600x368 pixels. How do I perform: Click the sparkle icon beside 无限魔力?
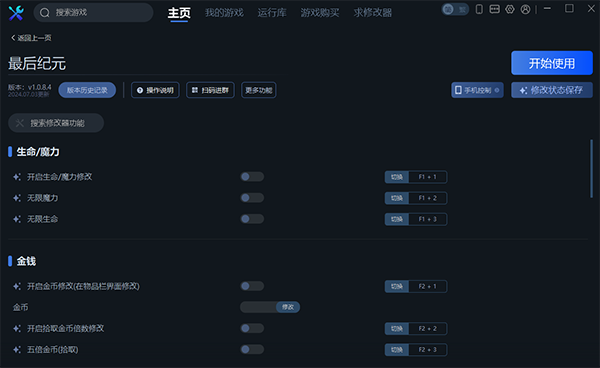pyautogui.click(x=17, y=198)
